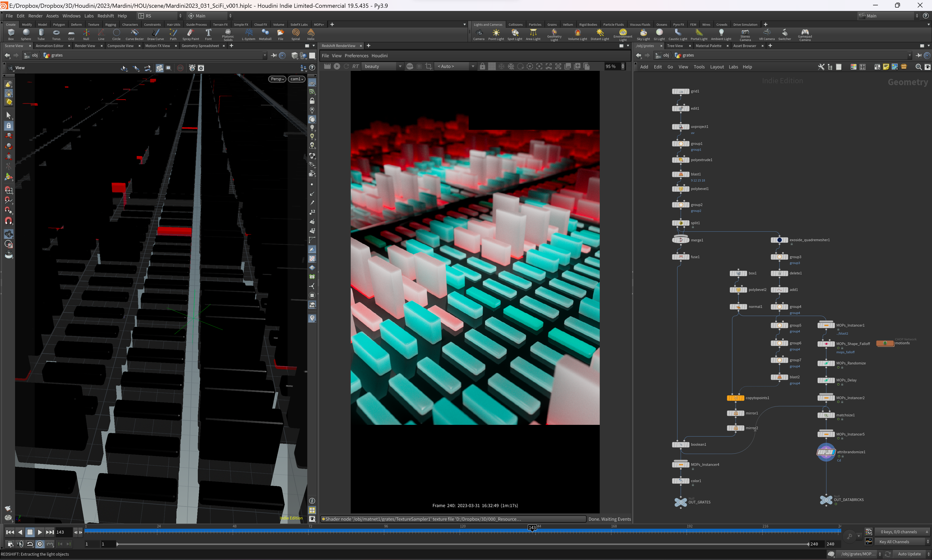
Task: Choose the Spray Paint tool
Action: (191, 34)
